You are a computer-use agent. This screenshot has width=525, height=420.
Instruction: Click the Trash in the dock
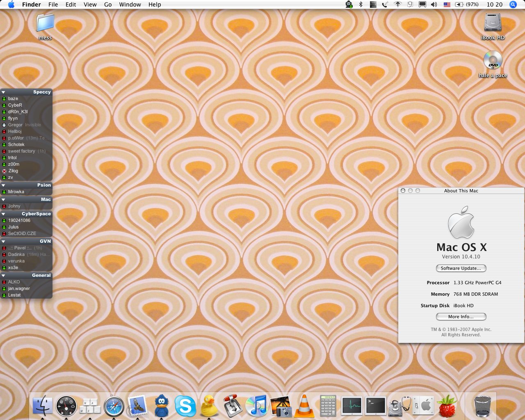482,406
